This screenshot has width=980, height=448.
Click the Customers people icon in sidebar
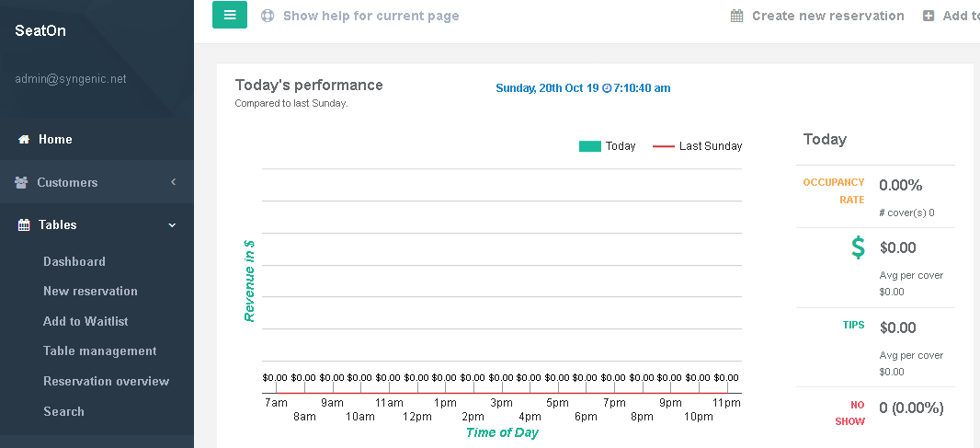[21, 182]
